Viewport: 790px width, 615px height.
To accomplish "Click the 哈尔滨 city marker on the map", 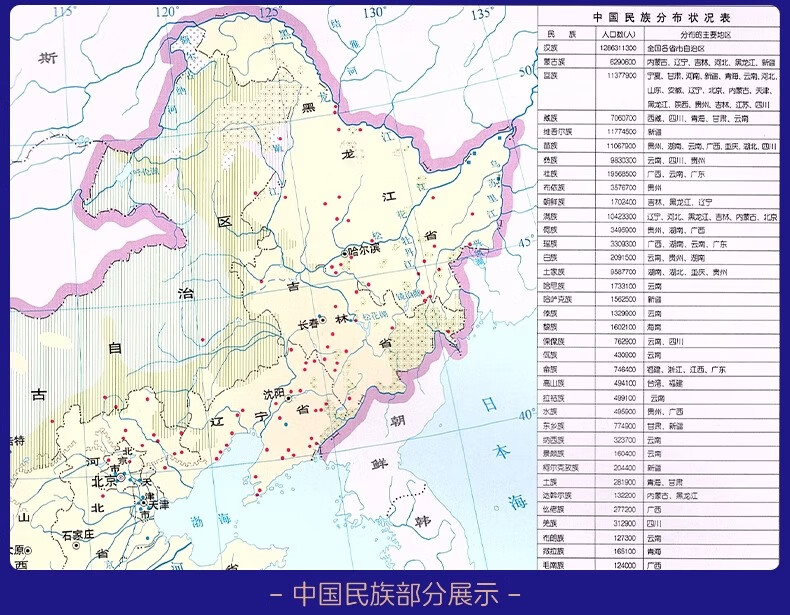I will tap(345, 254).
